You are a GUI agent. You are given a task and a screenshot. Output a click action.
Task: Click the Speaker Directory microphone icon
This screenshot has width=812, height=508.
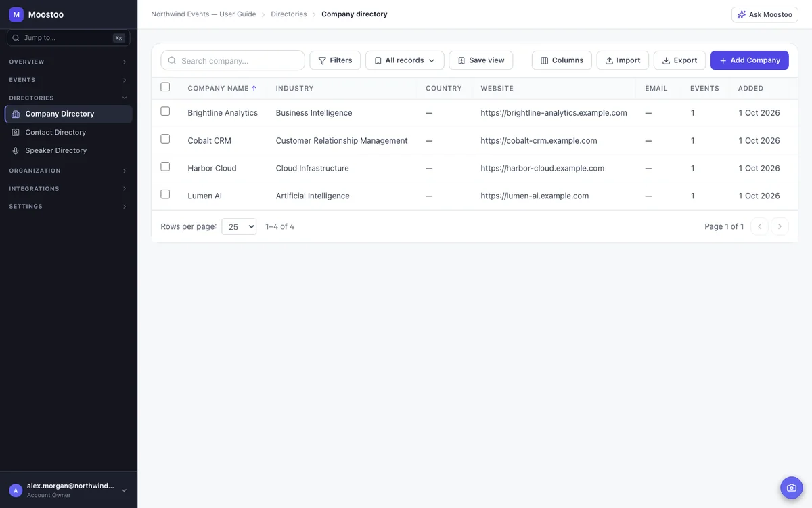[x=16, y=151]
